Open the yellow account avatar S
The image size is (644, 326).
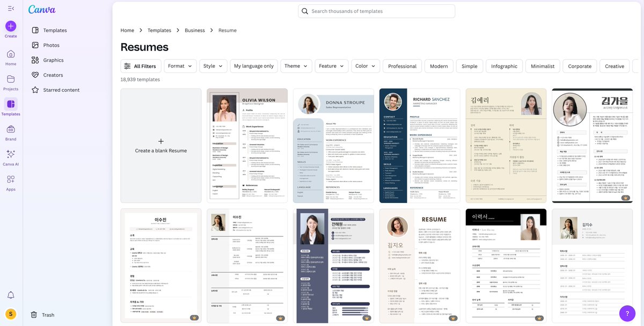coord(11,314)
